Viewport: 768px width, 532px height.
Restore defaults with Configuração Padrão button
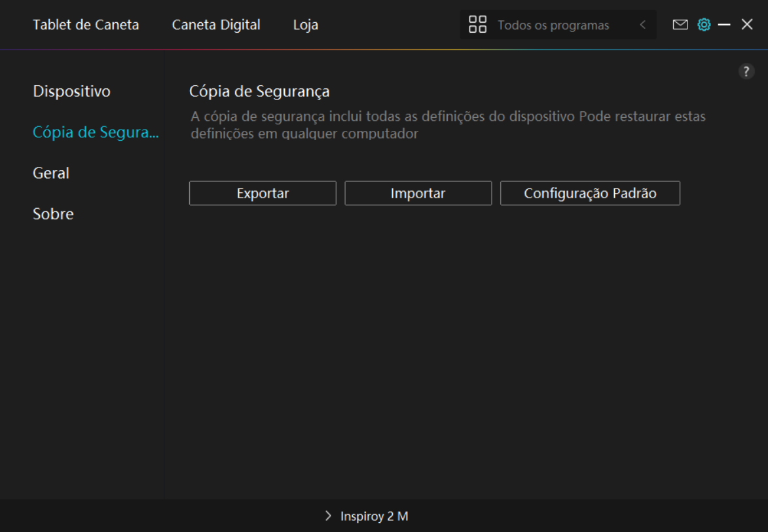point(590,194)
